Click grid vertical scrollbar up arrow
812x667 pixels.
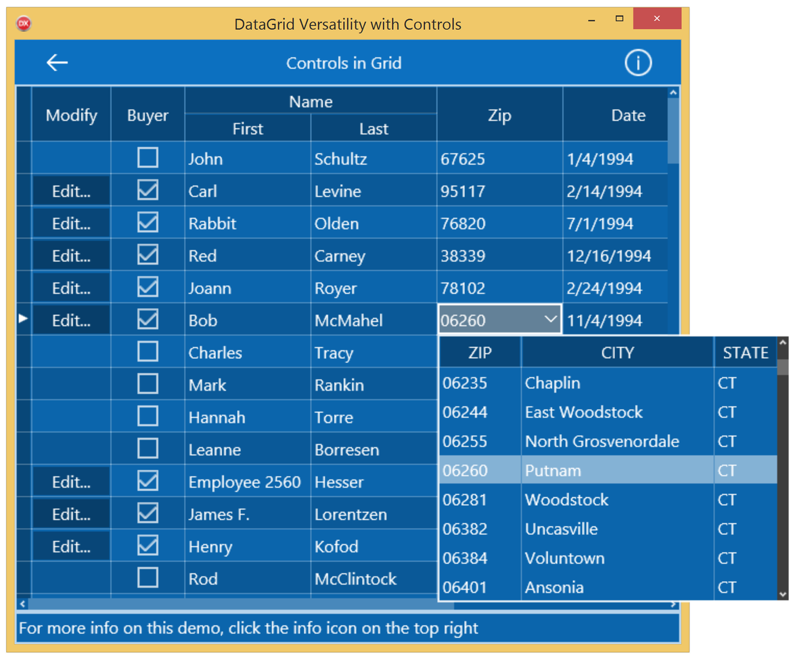[673, 93]
